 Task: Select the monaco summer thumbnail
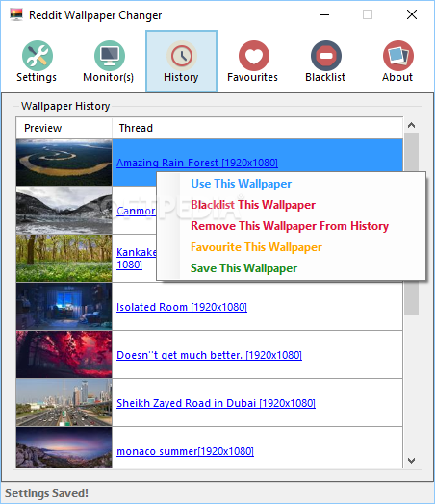click(64, 447)
